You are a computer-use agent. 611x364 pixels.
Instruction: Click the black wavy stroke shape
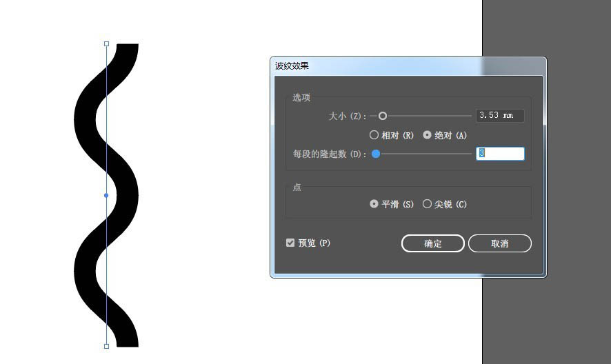coord(127,195)
